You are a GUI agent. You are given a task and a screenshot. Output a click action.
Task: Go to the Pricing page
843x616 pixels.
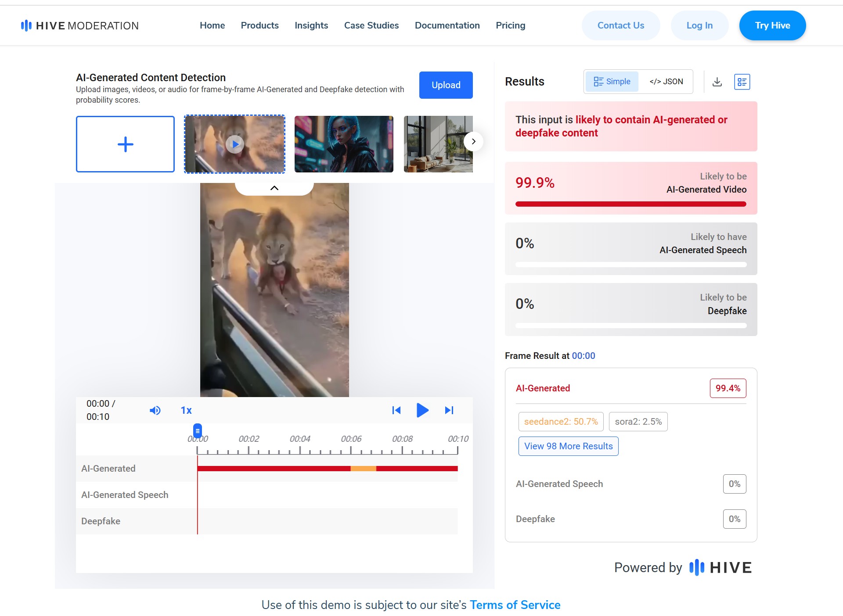tap(510, 25)
